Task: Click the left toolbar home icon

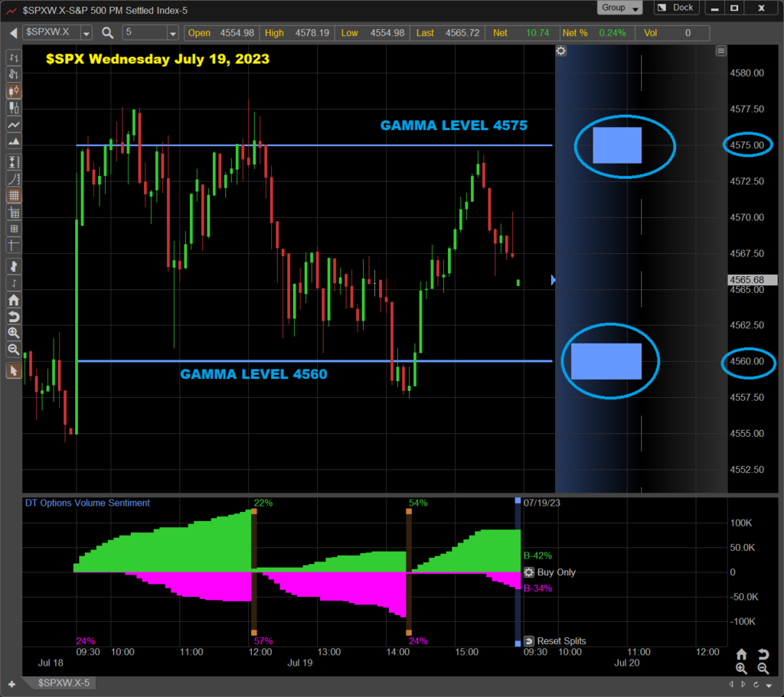Action: [13, 300]
